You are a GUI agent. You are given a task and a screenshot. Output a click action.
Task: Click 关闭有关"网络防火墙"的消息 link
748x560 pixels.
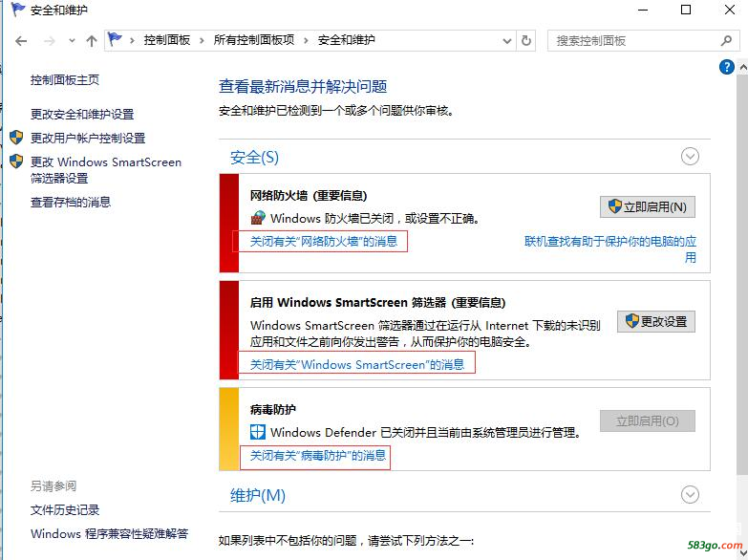point(324,241)
